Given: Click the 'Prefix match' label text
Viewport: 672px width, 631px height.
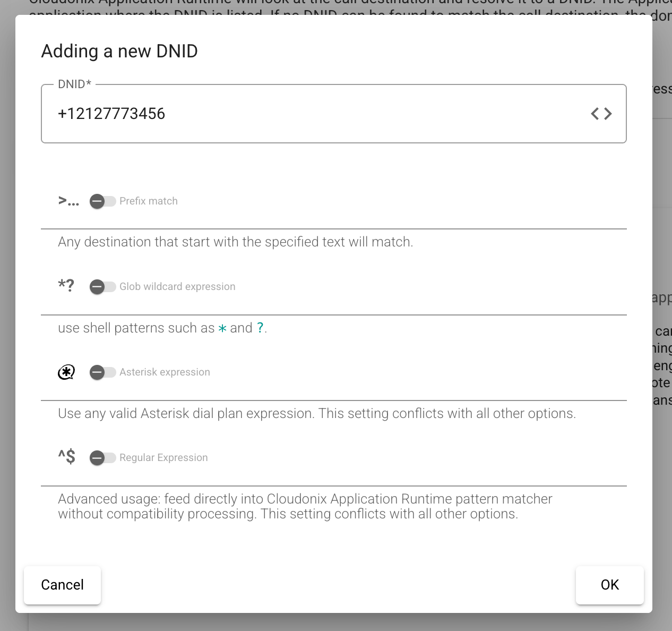Looking at the screenshot, I should 149,201.
